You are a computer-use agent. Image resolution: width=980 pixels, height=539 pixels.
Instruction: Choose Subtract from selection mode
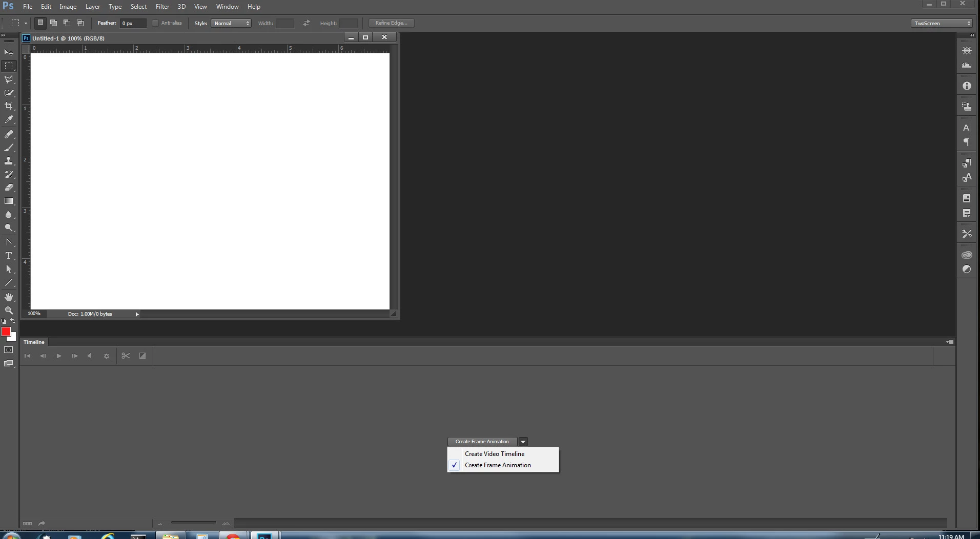(67, 23)
